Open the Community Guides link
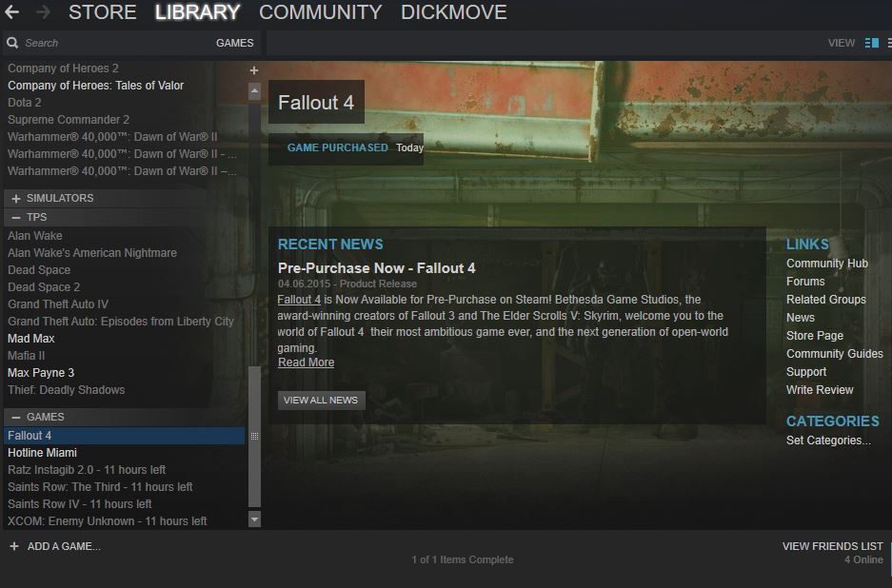Image resolution: width=892 pixels, height=588 pixels. tap(835, 354)
